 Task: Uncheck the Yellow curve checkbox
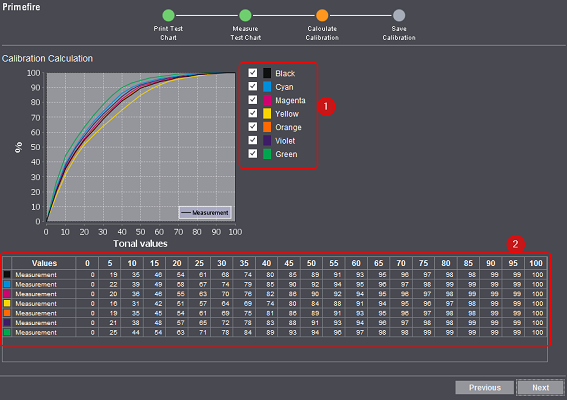pos(253,113)
